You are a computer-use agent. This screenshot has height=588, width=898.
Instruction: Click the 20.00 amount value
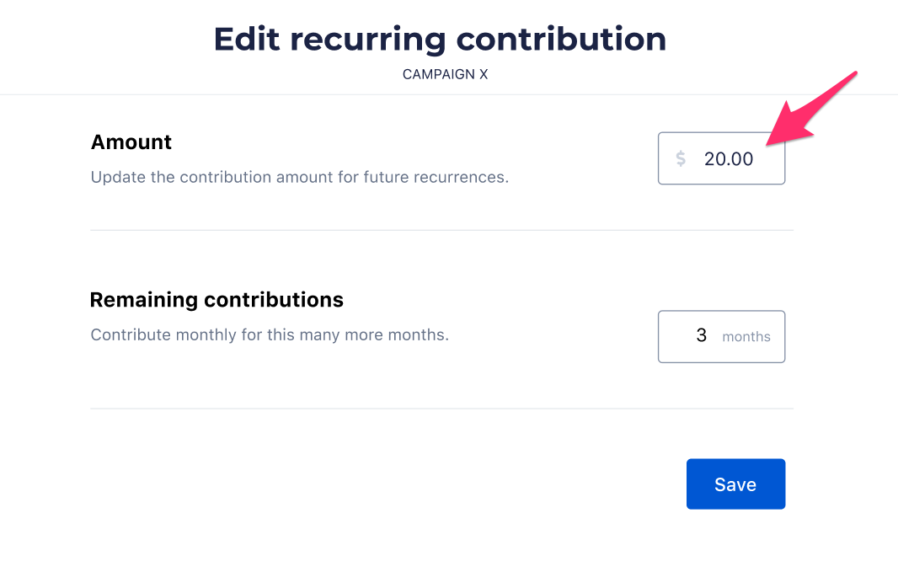(x=729, y=158)
